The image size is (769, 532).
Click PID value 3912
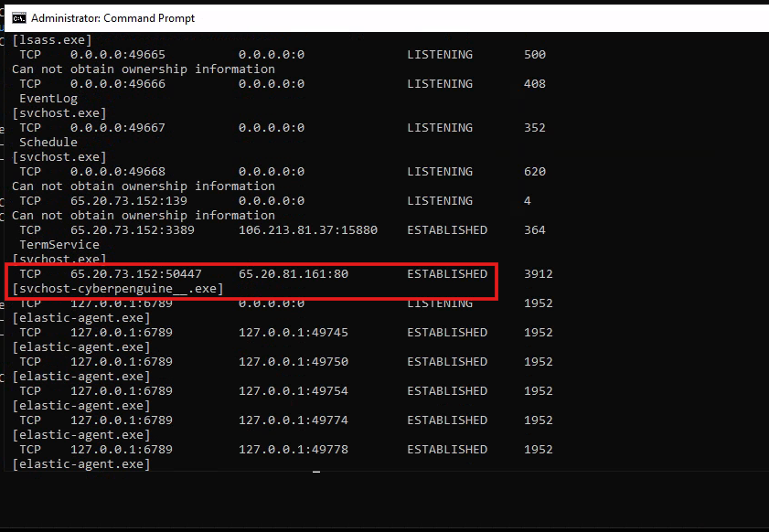pyautogui.click(x=538, y=273)
